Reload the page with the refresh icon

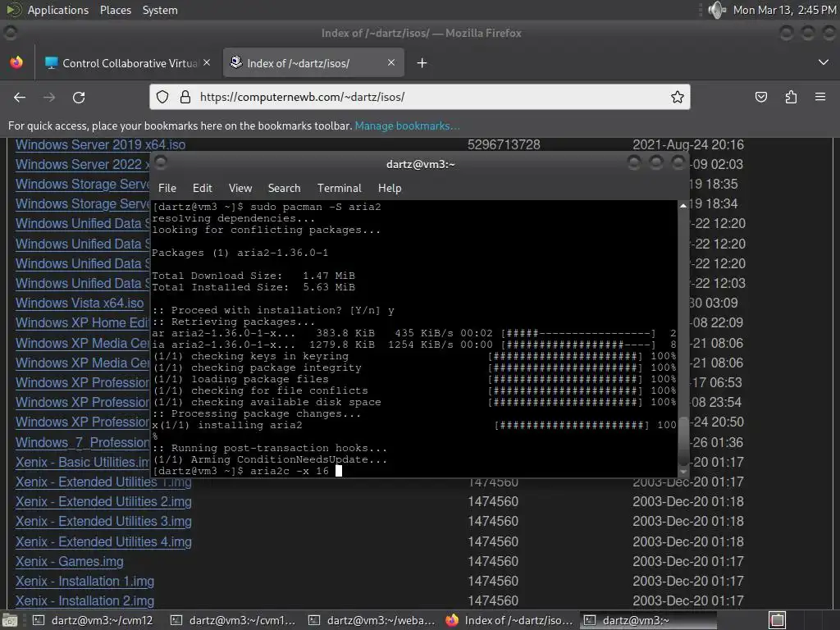[x=79, y=97]
